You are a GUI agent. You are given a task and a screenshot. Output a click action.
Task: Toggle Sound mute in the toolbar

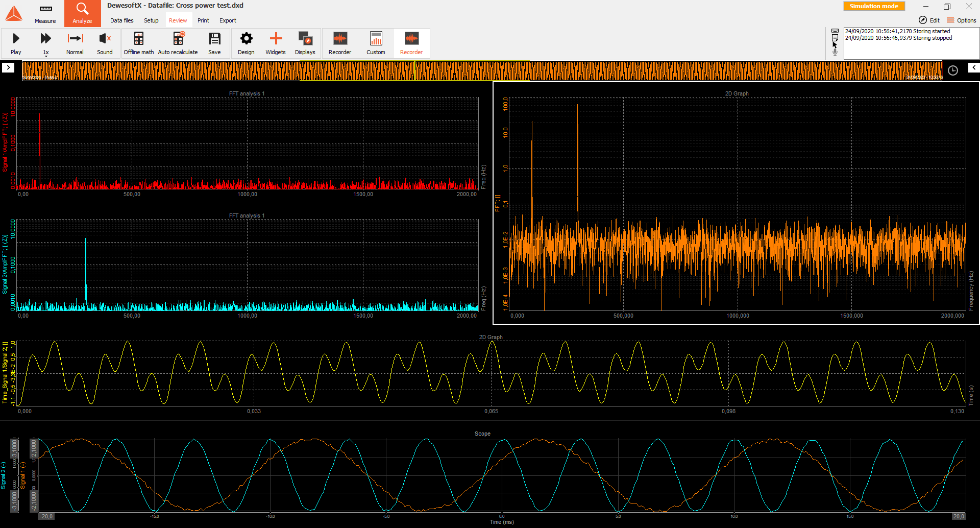105,43
